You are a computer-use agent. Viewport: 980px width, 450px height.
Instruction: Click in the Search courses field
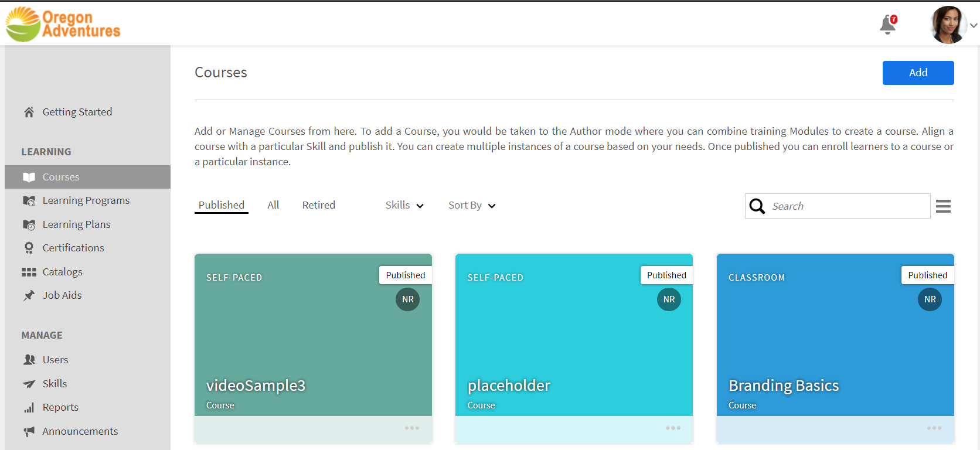(x=847, y=206)
